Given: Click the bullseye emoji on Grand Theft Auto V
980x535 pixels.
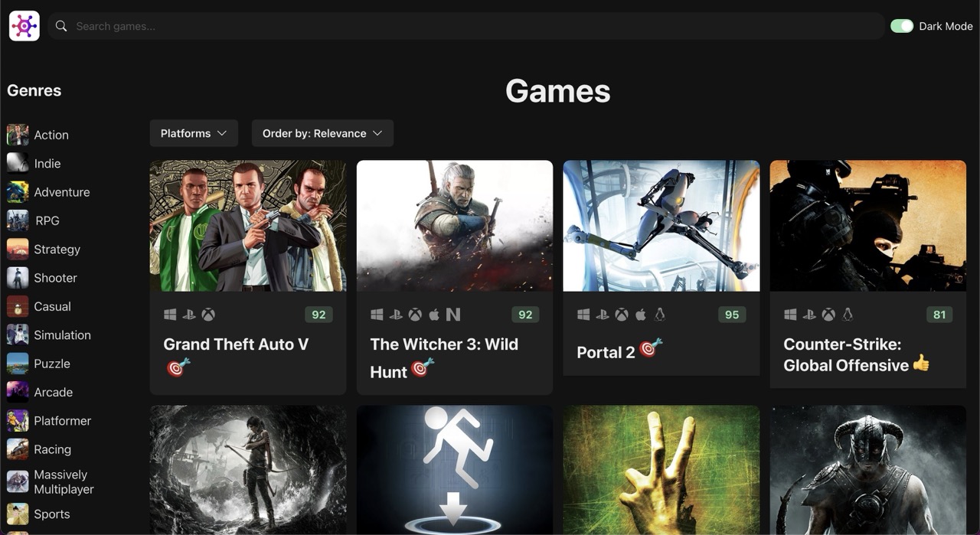Looking at the screenshot, I should tap(177, 368).
